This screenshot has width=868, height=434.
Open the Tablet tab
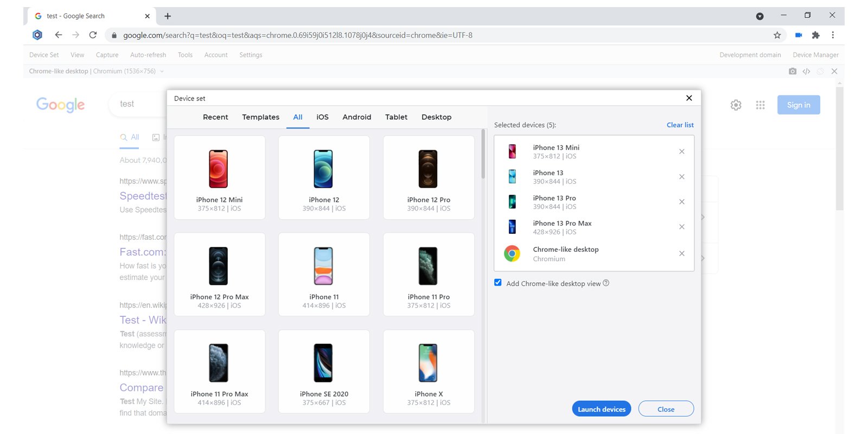[396, 117]
